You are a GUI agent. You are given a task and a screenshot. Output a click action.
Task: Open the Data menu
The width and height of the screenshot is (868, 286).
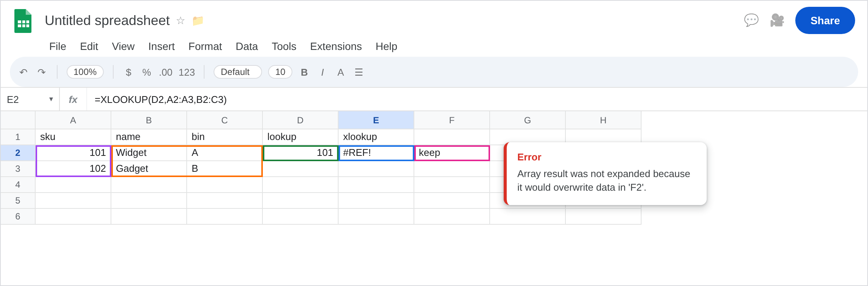(247, 46)
